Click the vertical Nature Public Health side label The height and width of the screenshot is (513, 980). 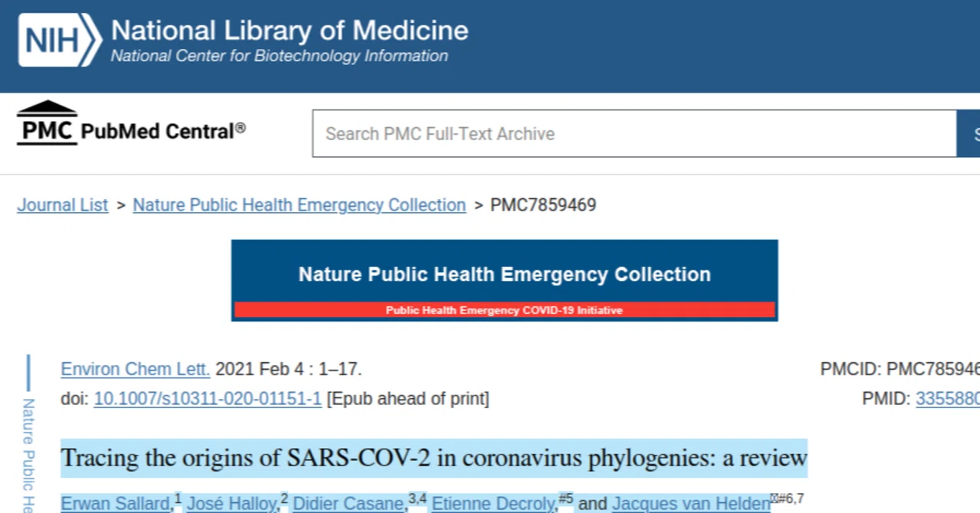click(x=28, y=452)
